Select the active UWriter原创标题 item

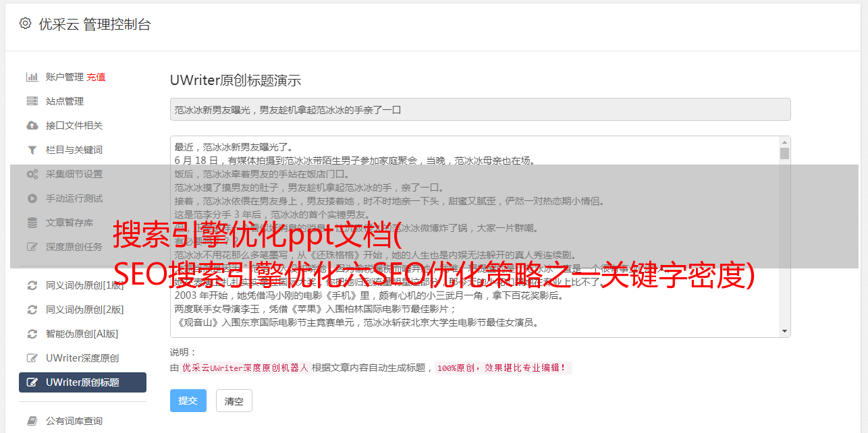pos(82,382)
